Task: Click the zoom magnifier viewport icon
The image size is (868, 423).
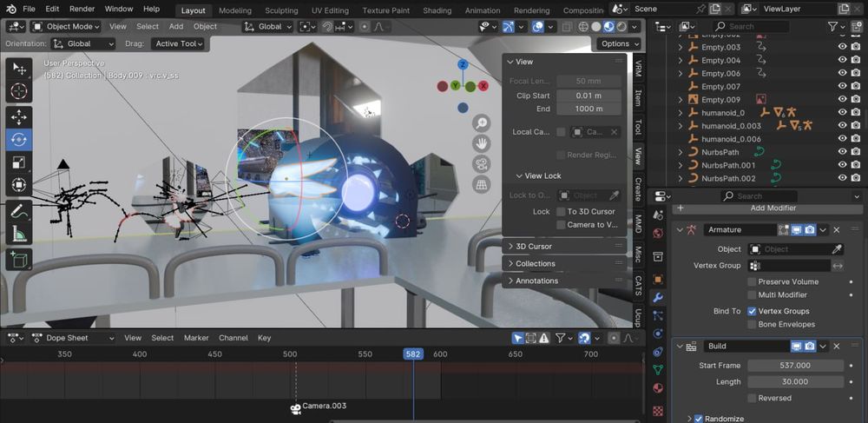Action: click(x=481, y=122)
